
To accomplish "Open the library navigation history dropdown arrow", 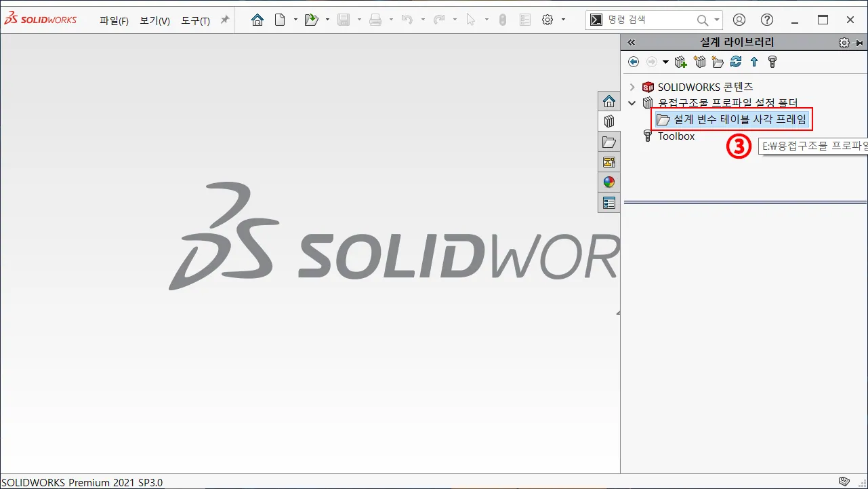I will (665, 62).
